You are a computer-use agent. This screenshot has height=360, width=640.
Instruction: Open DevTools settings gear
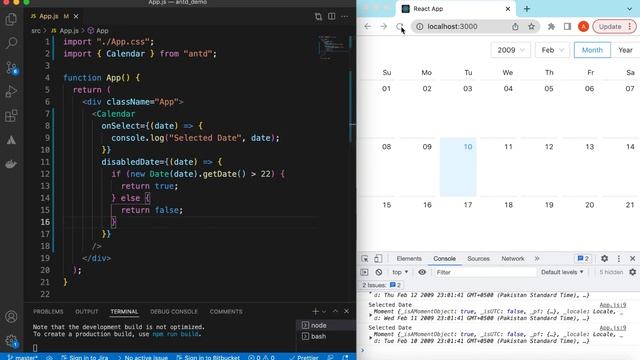604,259
